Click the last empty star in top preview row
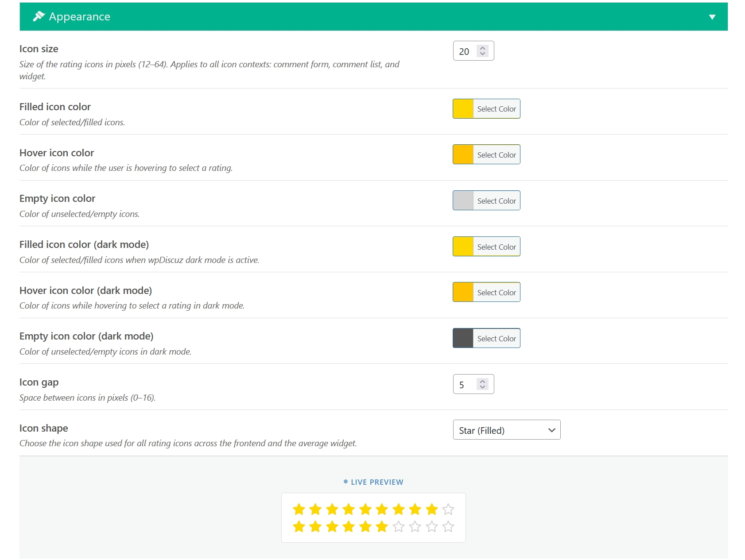The width and height of the screenshot is (745, 560). (x=448, y=510)
